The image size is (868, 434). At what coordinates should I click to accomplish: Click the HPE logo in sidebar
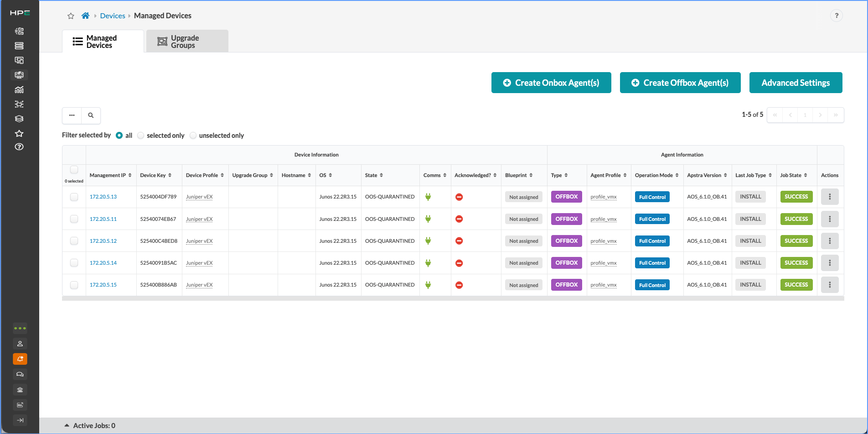pyautogui.click(x=20, y=13)
